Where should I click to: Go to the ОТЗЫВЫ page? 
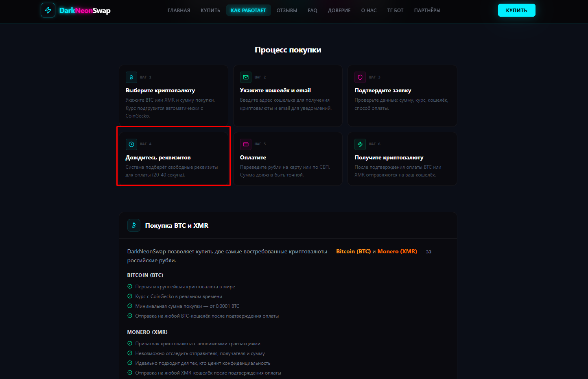point(287,11)
